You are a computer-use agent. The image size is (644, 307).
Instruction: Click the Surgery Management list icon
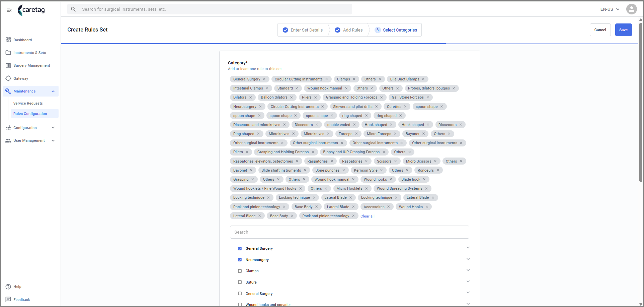pyautogui.click(x=8, y=65)
